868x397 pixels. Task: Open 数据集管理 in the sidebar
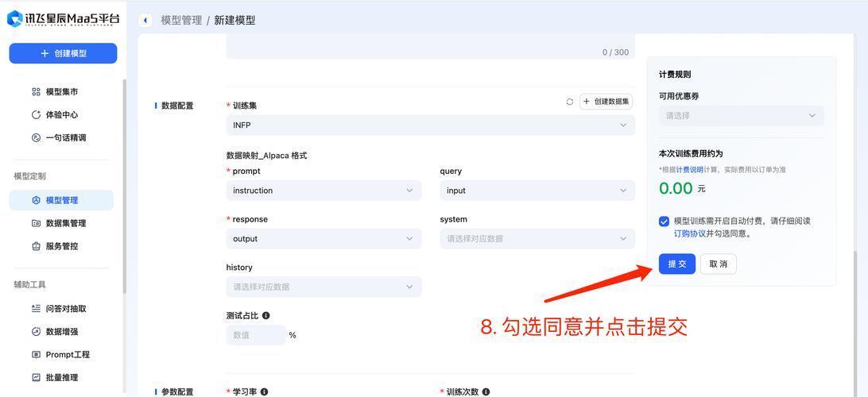point(65,224)
